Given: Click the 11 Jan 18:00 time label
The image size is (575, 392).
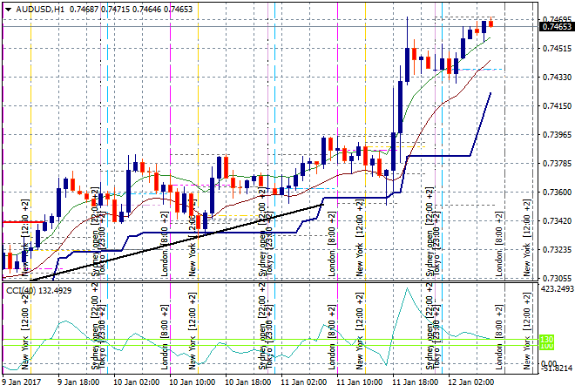Looking at the screenshot, I should pos(413,382).
